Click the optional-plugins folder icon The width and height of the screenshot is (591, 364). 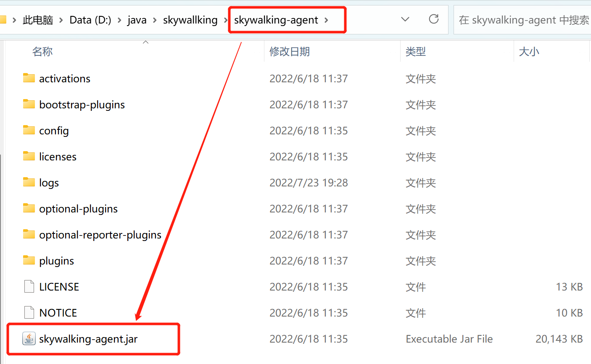[x=29, y=208]
